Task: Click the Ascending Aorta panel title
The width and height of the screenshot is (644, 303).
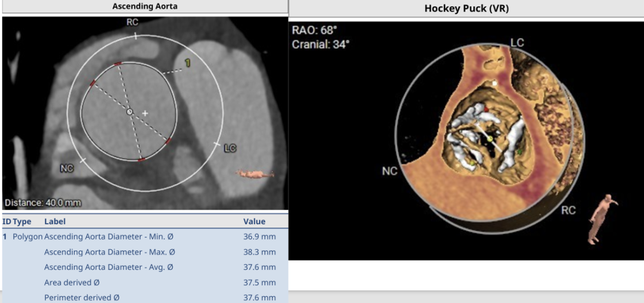Action: (x=145, y=7)
